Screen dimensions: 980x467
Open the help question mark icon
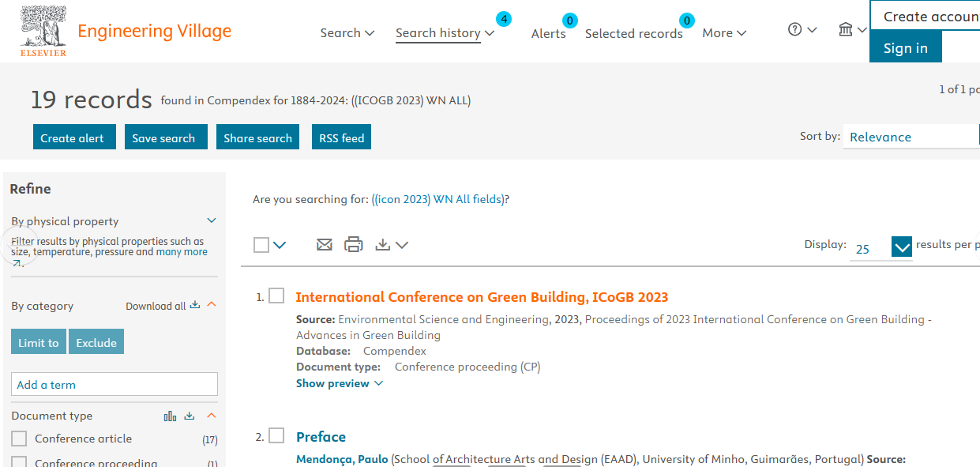click(795, 29)
